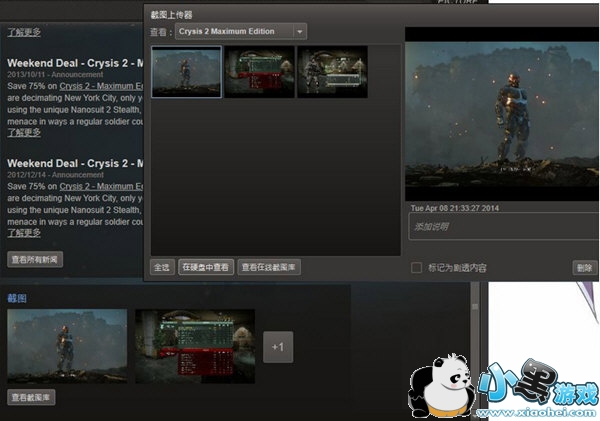Click the 截图上传器 window title
600x421 pixels.
tap(171, 15)
